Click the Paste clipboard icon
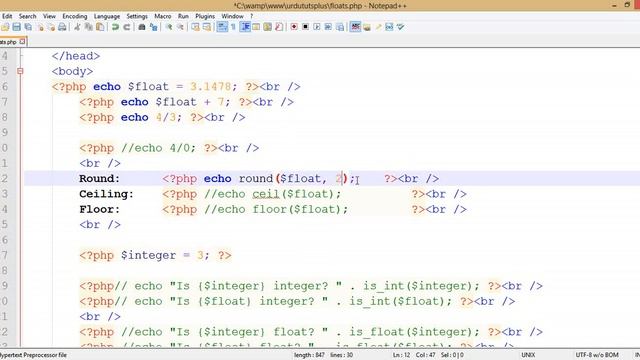 click(100, 27)
